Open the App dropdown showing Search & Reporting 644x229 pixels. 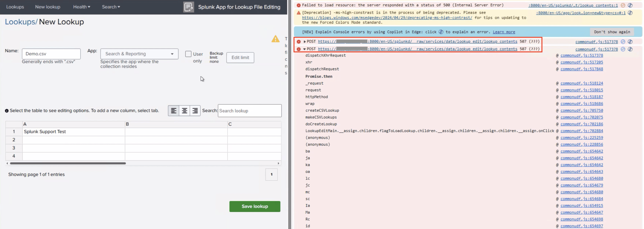(x=139, y=54)
